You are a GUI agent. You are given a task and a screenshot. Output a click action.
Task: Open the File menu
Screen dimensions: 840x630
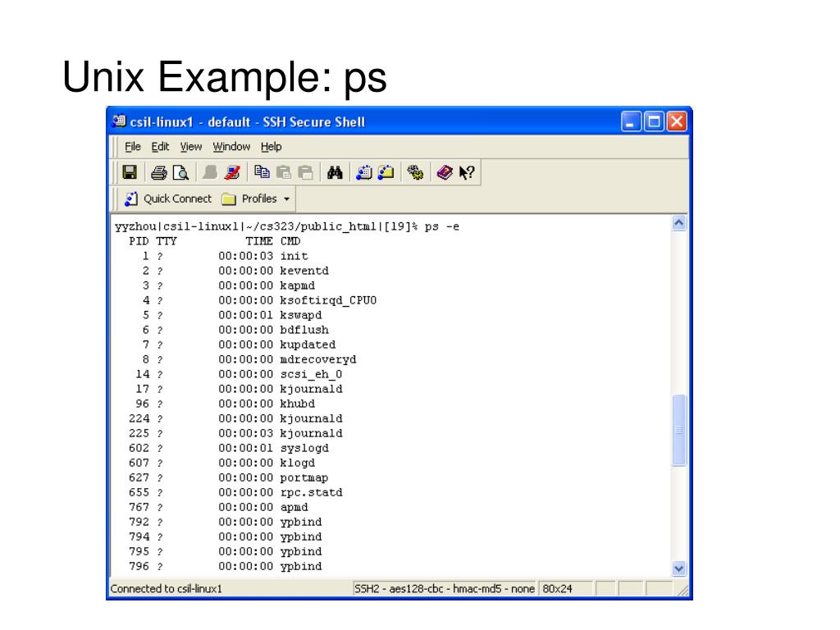pyautogui.click(x=132, y=147)
